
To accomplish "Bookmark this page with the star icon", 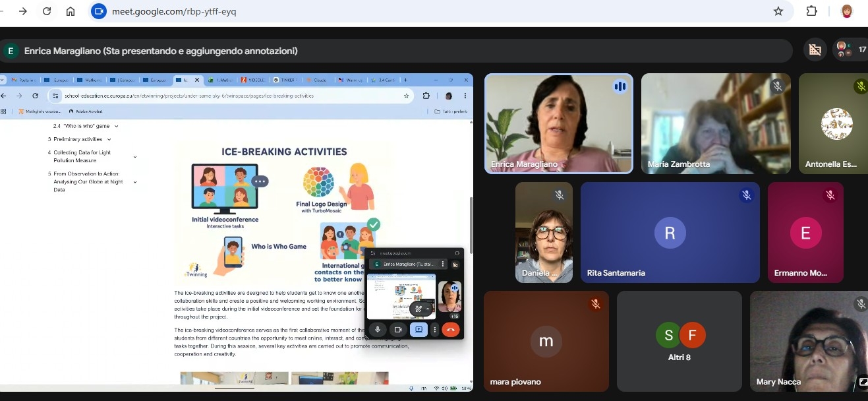I will [x=778, y=11].
